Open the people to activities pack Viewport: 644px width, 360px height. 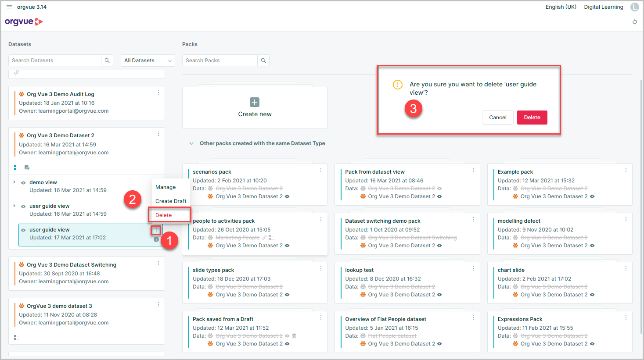tap(255, 234)
